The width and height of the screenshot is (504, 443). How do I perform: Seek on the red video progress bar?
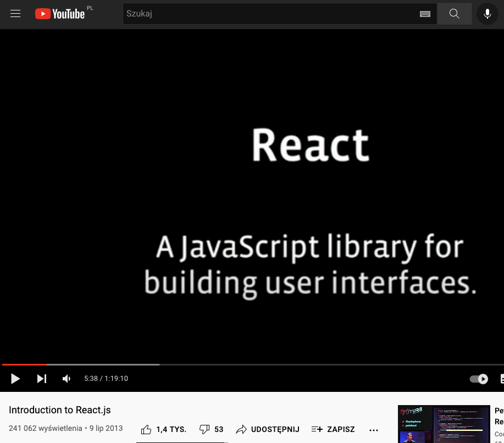pos(24,364)
